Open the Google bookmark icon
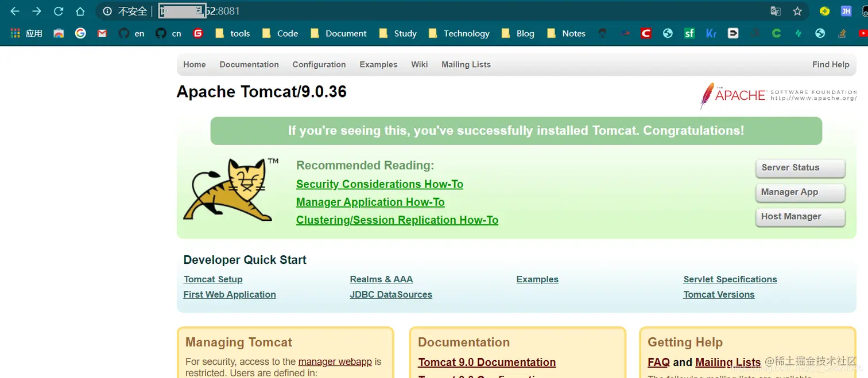Screen dimensions: 868x378 pyautogui.click(x=80, y=33)
